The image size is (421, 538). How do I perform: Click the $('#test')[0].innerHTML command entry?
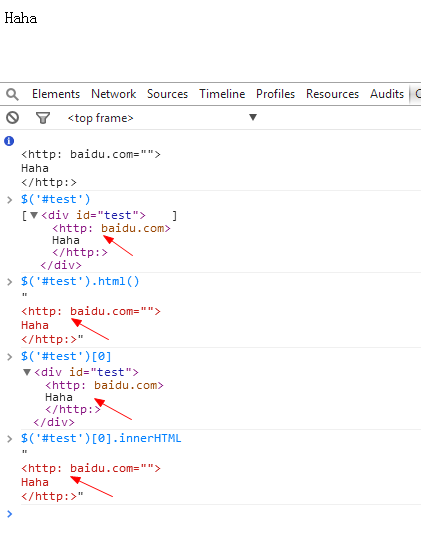pos(101,438)
